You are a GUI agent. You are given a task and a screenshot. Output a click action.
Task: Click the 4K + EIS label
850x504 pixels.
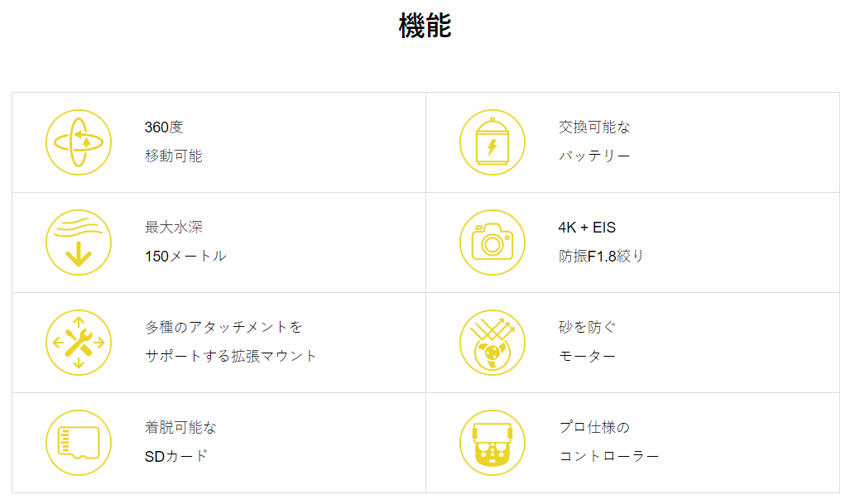coord(587,228)
